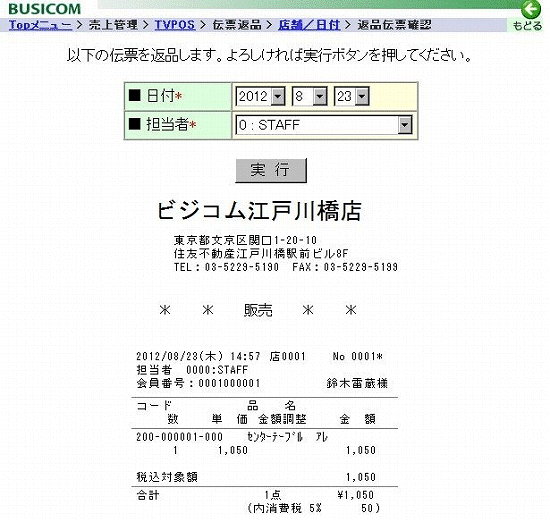
Task: Click the green back arrow icon
Action: 530,9
